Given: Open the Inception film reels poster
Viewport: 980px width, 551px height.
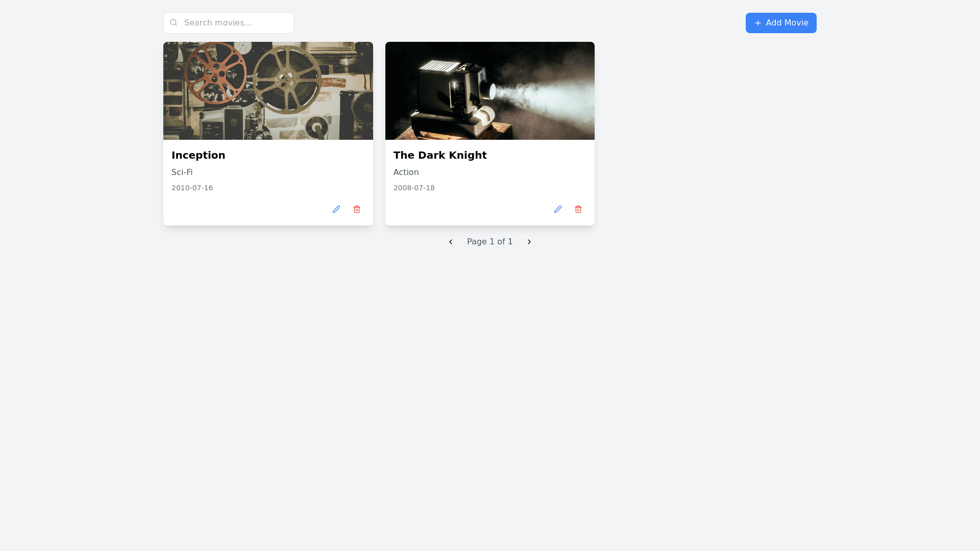Looking at the screenshot, I should coord(268,91).
